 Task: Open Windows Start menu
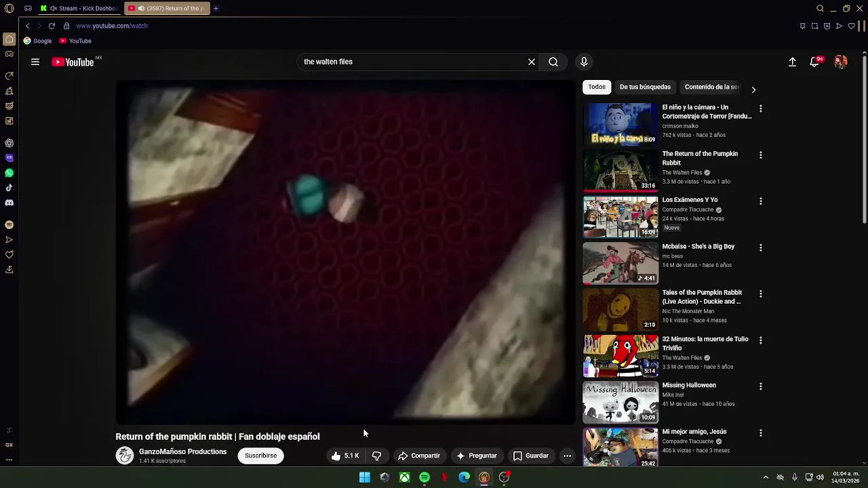click(x=365, y=477)
